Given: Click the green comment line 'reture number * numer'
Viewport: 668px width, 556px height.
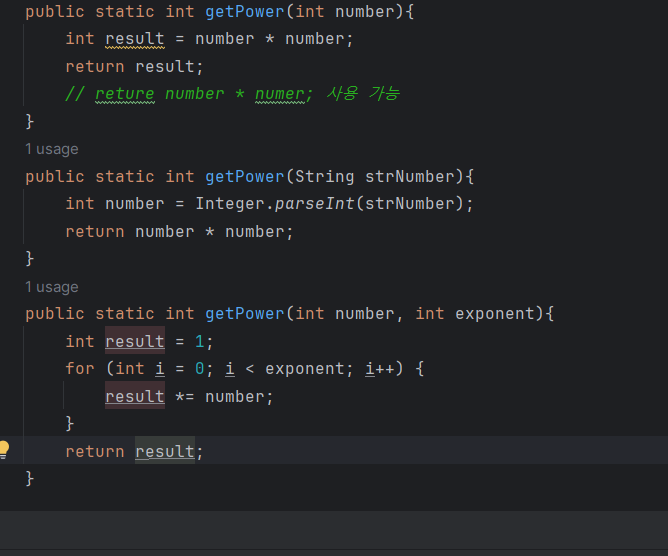Looking at the screenshot, I should pos(232,94).
